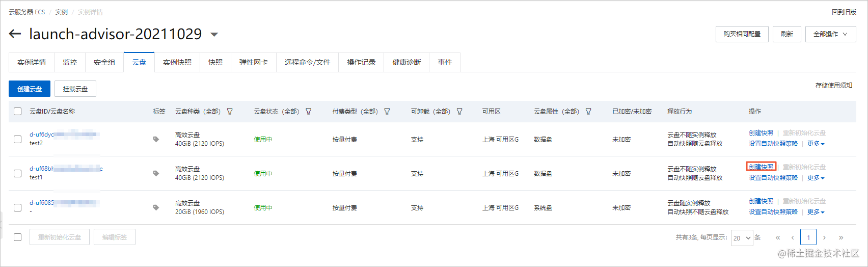
Task: Create a snapshot for disk test2
Action: click(x=761, y=133)
